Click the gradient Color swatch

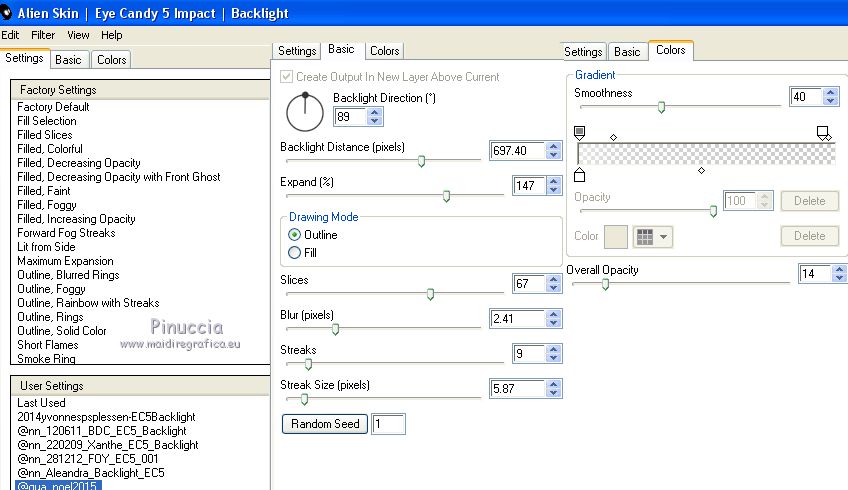click(x=615, y=237)
